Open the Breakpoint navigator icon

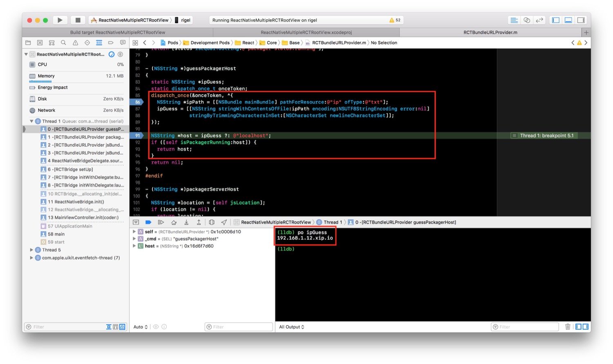pos(111,42)
